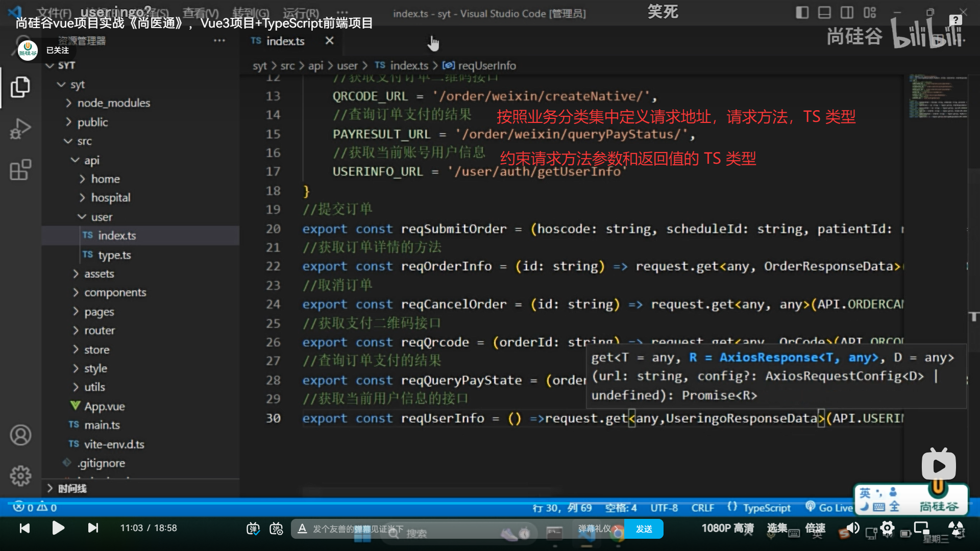
Task: Click the player settings gear icon
Action: coord(888,528)
